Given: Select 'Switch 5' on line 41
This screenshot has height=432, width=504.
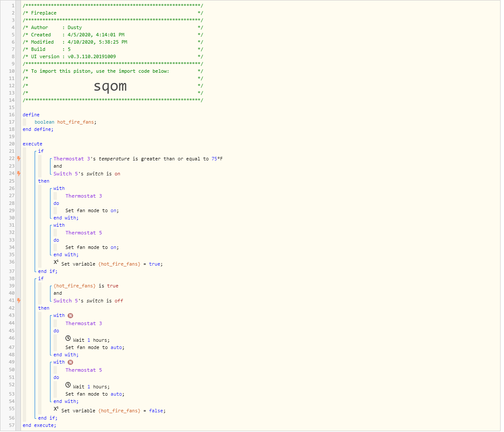Looking at the screenshot, I should click(x=66, y=301).
